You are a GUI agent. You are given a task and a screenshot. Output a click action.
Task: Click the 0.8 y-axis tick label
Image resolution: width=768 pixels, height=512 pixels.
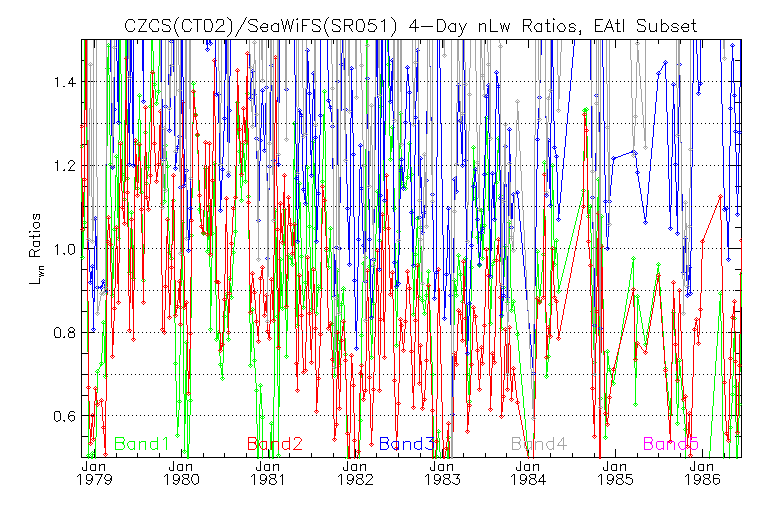[65, 333]
